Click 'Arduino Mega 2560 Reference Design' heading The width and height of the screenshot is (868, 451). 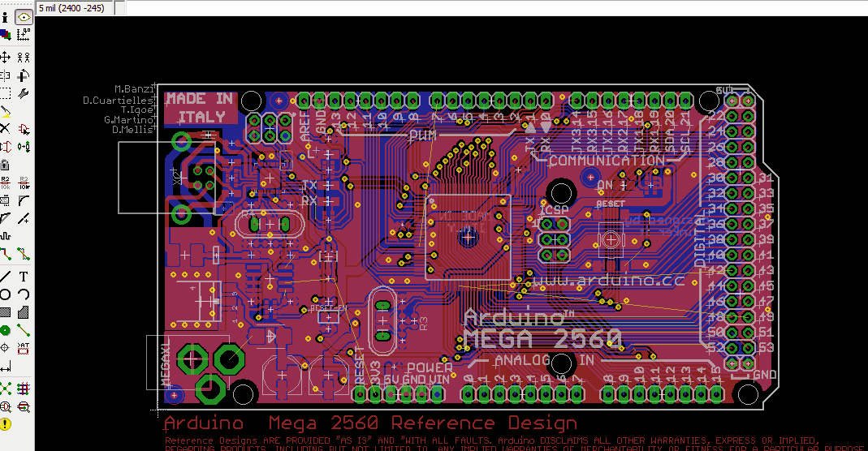click(x=370, y=423)
